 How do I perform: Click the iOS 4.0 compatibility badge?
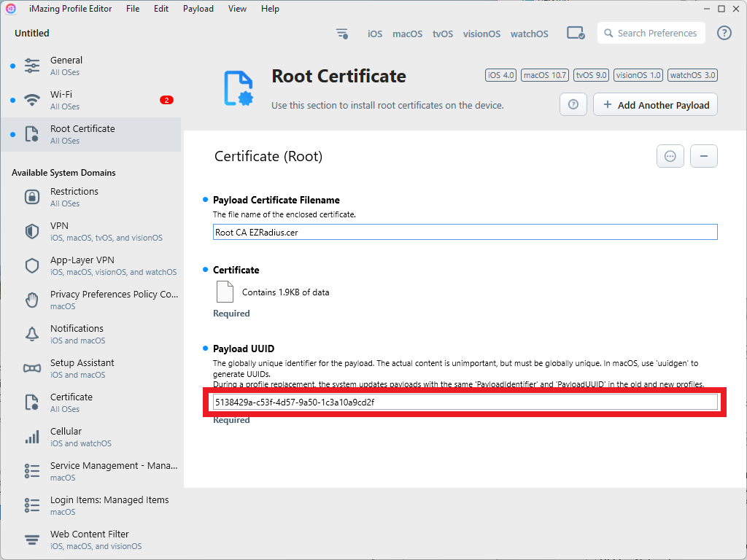coord(500,75)
